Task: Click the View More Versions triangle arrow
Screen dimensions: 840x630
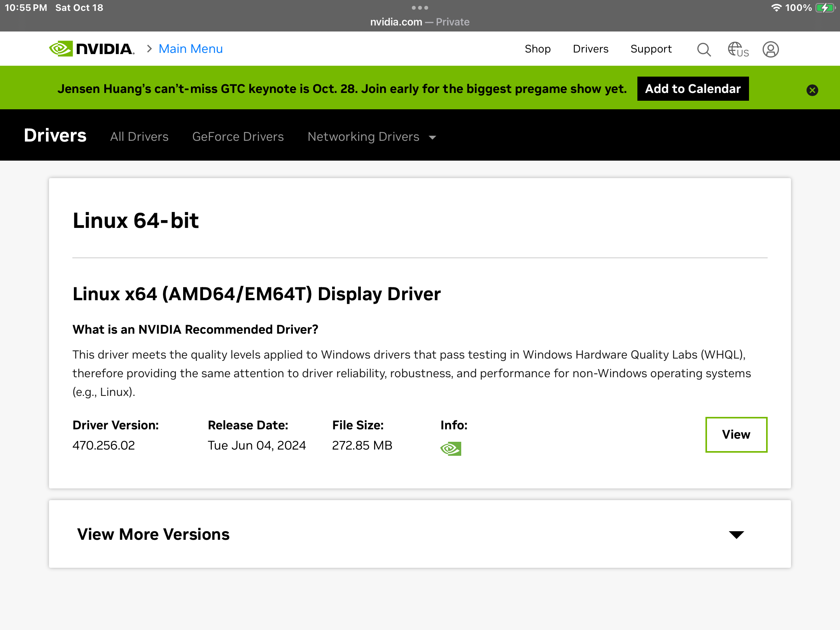Action: [736, 535]
